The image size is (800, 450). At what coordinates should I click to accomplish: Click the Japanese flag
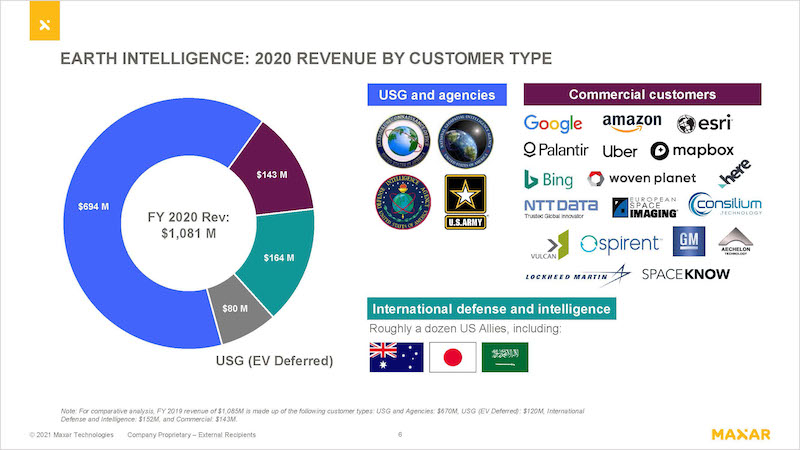coord(453,357)
